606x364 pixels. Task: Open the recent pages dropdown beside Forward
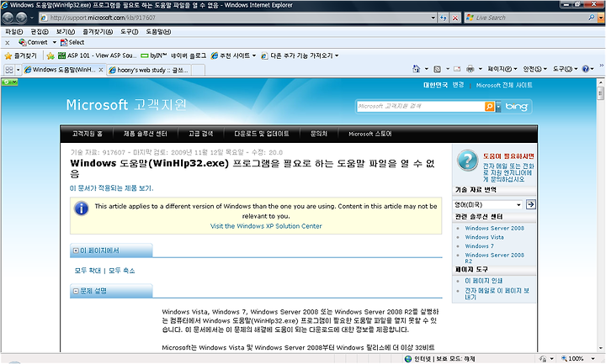coord(32,18)
